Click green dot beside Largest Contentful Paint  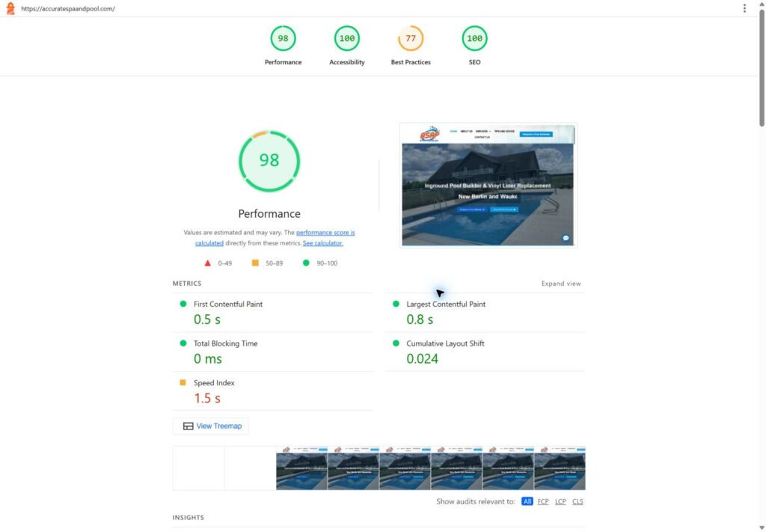396,304
